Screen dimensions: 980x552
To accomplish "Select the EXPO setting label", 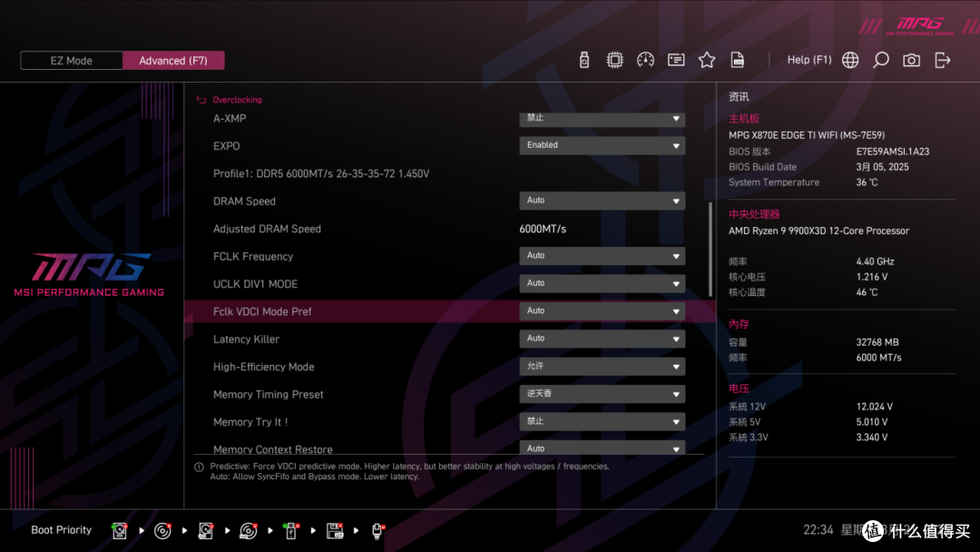I will point(226,145).
